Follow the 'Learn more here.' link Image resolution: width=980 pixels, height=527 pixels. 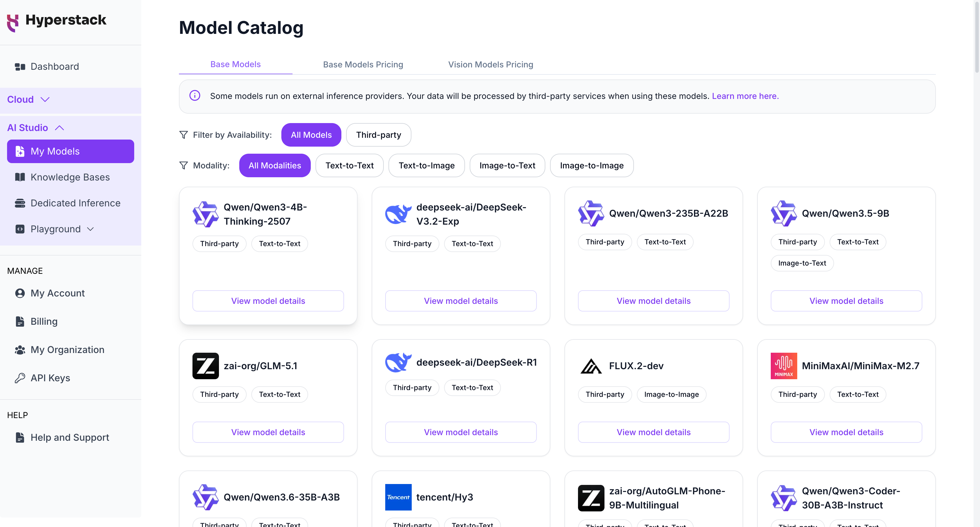745,96
